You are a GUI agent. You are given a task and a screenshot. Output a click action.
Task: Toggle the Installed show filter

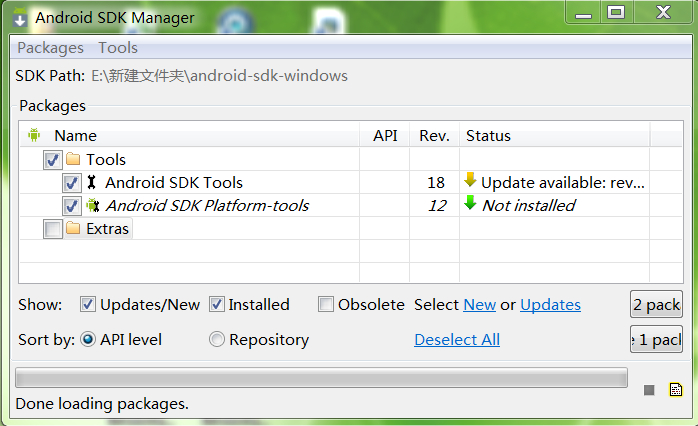pyautogui.click(x=217, y=304)
